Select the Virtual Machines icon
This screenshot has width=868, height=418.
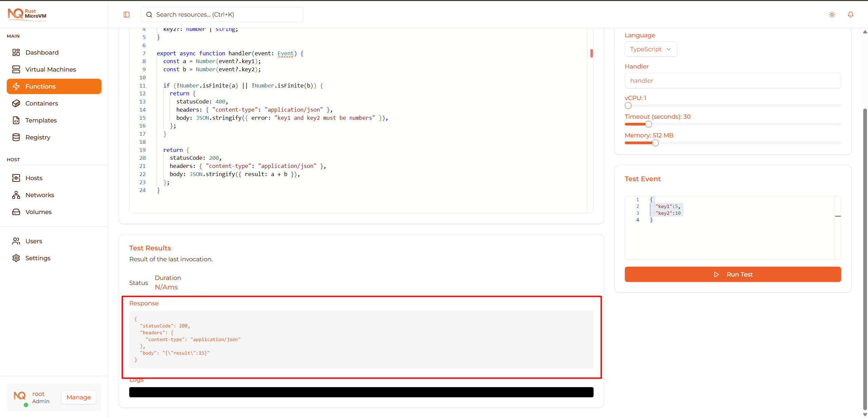[17, 69]
